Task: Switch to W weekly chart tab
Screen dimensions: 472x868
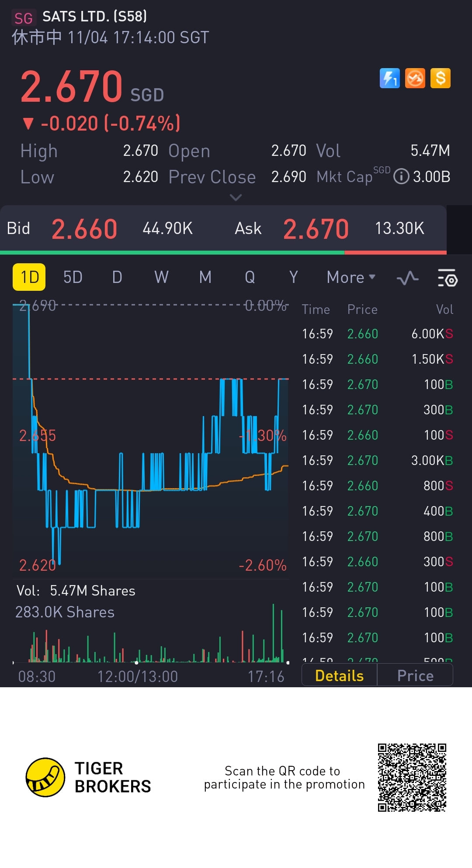Action: tap(161, 277)
